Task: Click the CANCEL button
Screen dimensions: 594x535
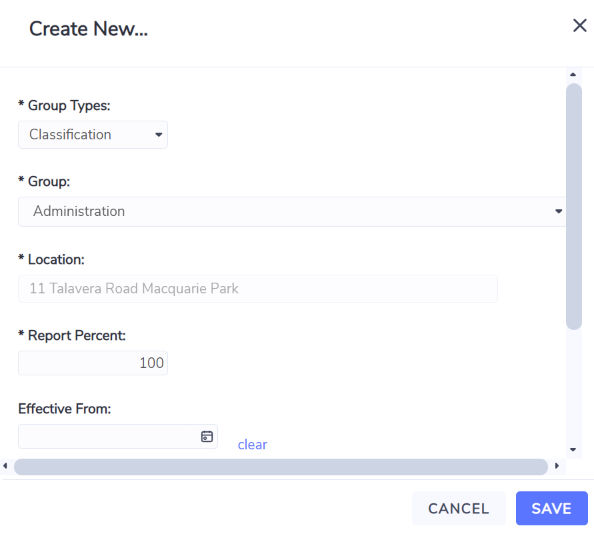Action: pyautogui.click(x=458, y=508)
